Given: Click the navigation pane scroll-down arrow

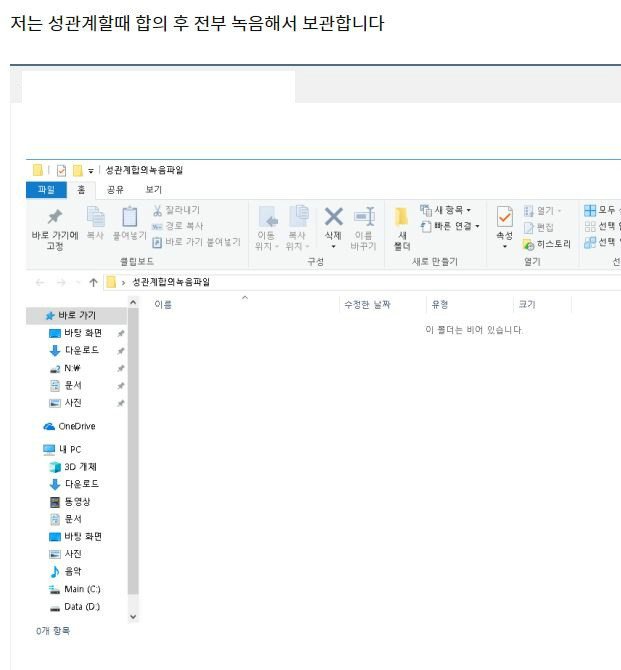Looking at the screenshot, I should [134, 616].
